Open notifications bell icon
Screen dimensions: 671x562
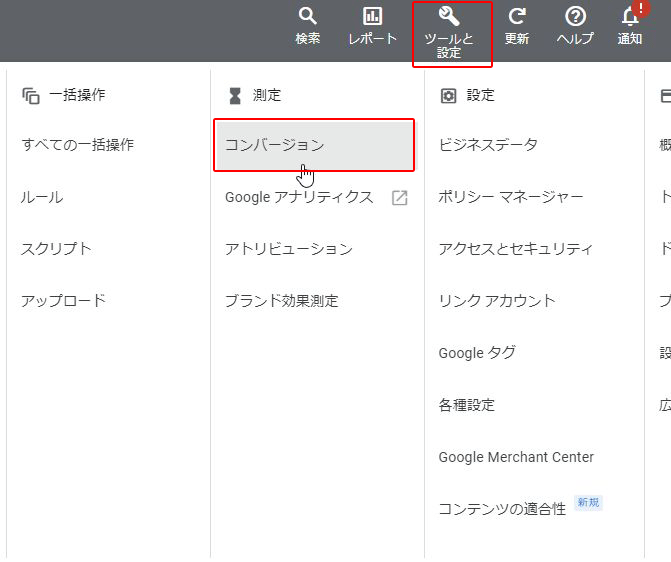pyautogui.click(x=630, y=17)
